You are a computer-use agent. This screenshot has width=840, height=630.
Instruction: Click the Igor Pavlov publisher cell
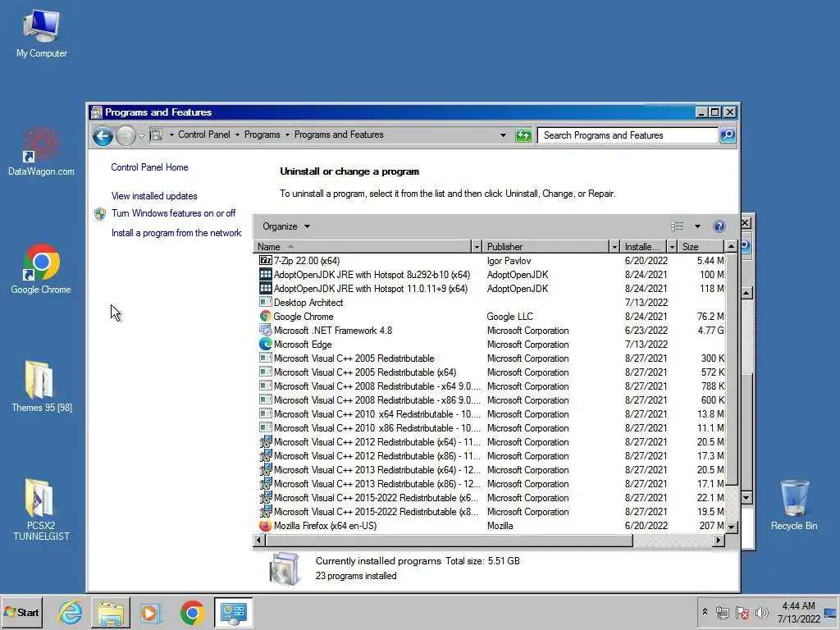tap(509, 260)
